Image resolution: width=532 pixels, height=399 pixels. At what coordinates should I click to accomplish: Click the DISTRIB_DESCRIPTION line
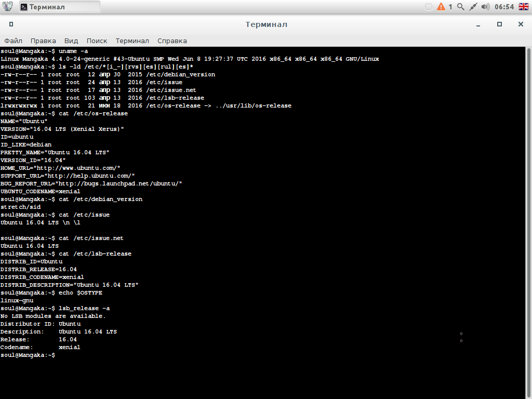click(x=69, y=285)
